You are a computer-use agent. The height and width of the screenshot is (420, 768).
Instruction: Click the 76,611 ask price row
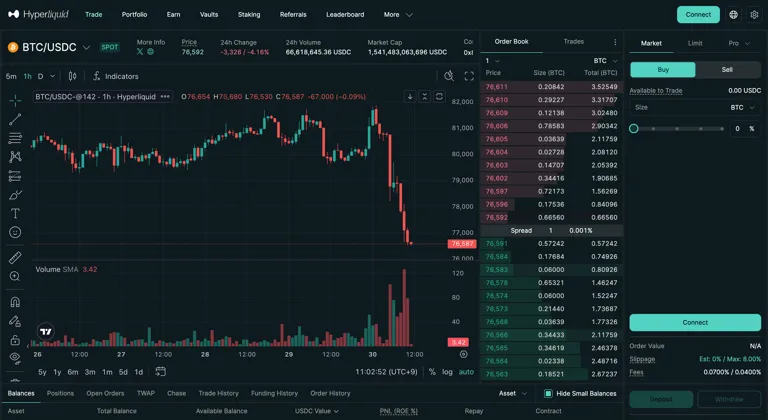[x=551, y=87]
